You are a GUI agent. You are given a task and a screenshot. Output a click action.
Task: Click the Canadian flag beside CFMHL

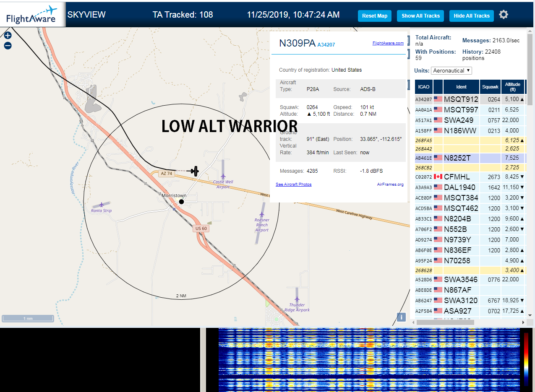click(438, 177)
